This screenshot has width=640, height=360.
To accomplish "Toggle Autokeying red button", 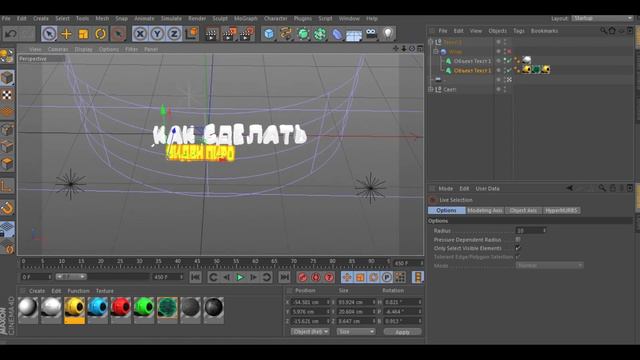I will pos(316,277).
